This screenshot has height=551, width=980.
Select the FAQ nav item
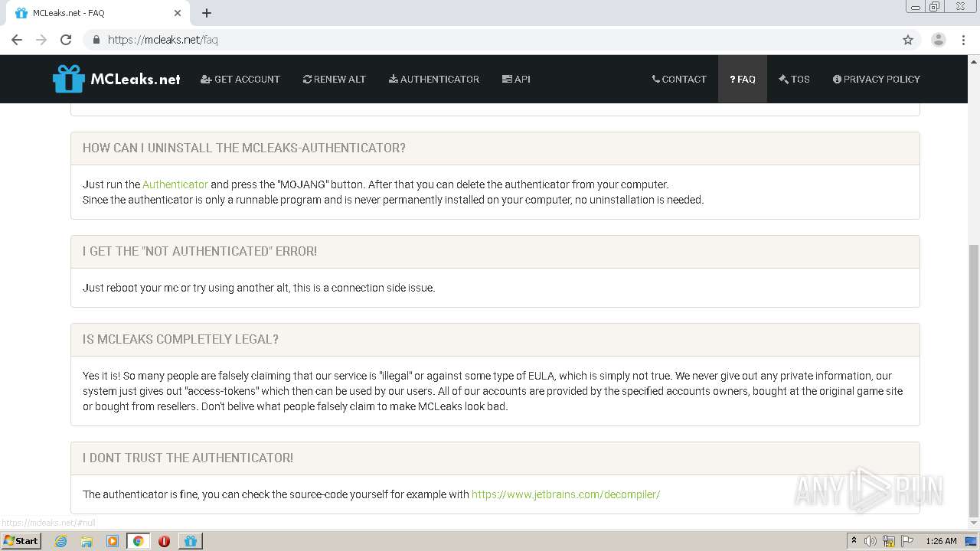(x=743, y=79)
